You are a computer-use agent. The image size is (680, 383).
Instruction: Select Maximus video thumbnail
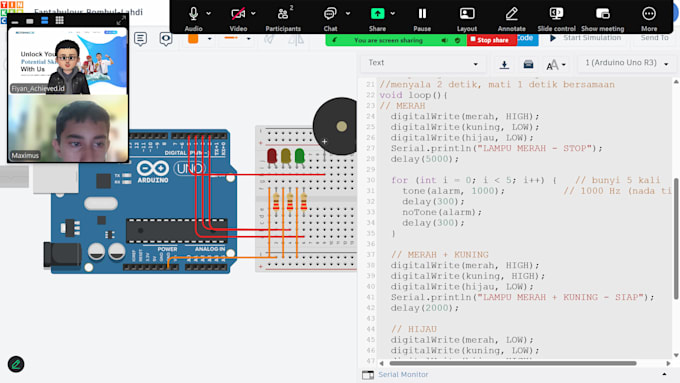pyautogui.click(x=68, y=128)
